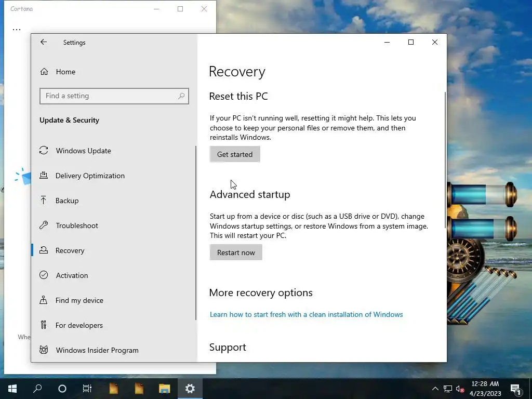532x399 pixels.
Task: Click the Windows Insider cat icon
Action: pos(44,350)
